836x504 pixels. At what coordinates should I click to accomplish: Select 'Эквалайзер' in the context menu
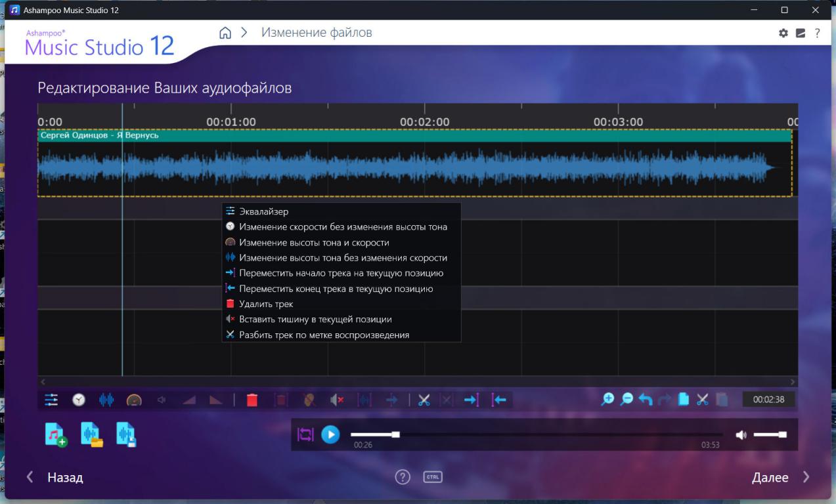(x=263, y=211)
